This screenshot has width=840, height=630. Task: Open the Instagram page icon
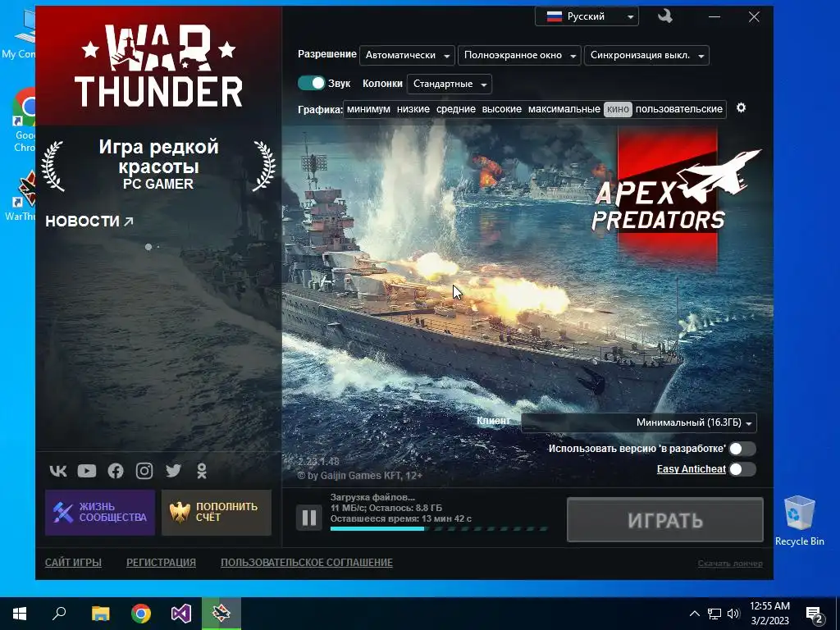click(x=144, y=471)
